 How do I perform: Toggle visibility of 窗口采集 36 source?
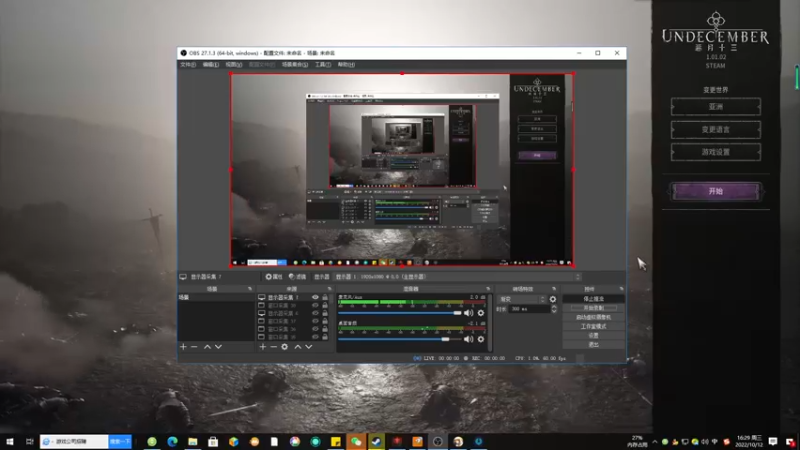coord(315,329)
